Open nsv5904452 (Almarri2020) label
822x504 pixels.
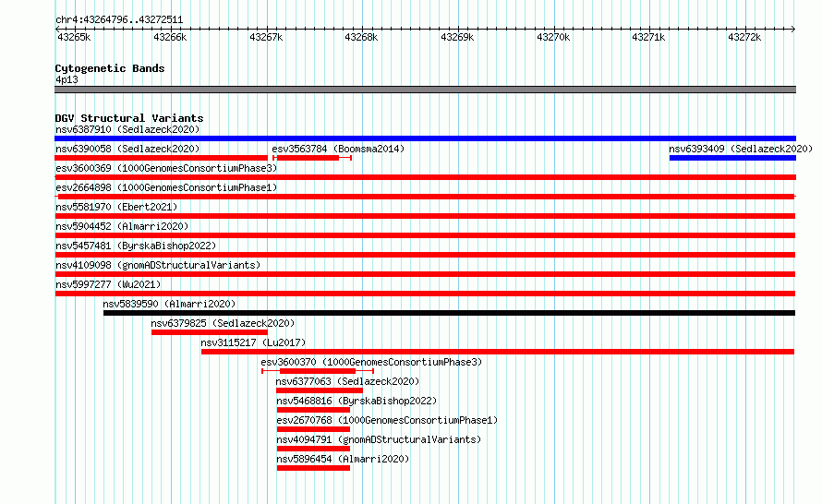click(x=122, y=226)
